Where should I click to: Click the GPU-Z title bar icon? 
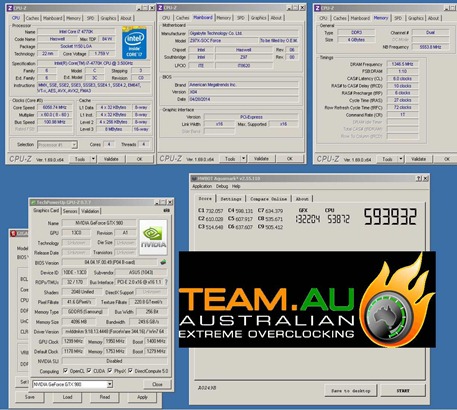[33, 202]
